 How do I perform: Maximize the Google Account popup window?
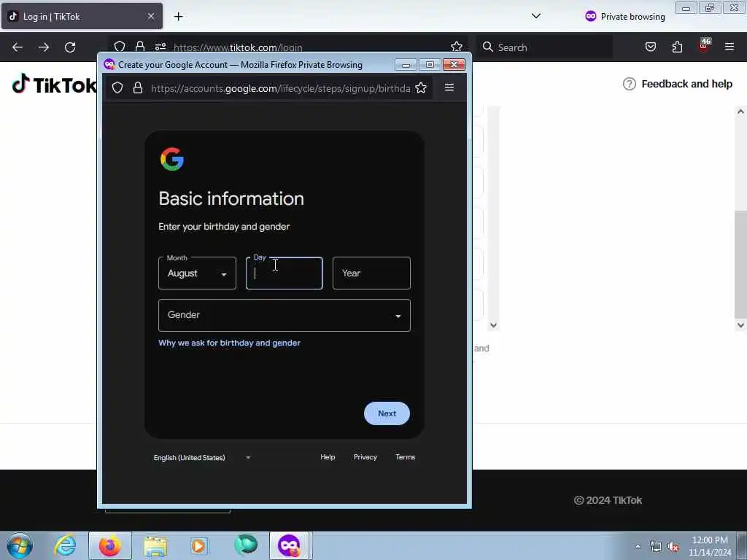[430, 64]
